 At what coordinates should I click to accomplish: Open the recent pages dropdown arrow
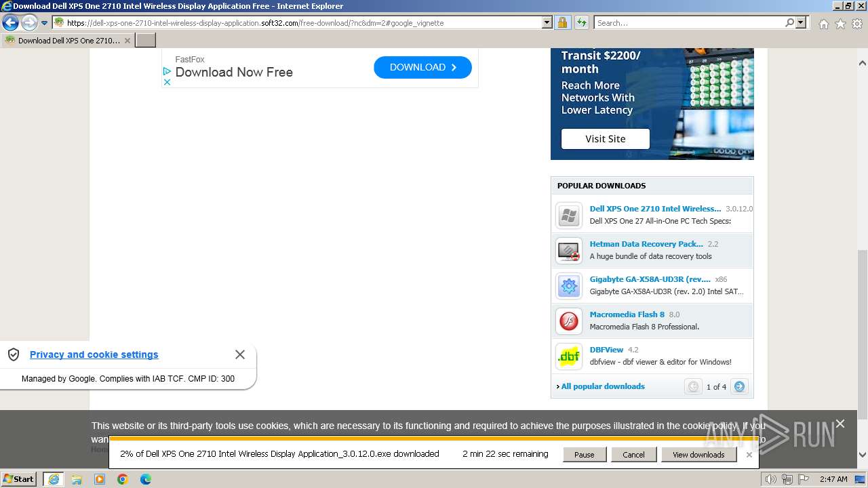point(45,23)
